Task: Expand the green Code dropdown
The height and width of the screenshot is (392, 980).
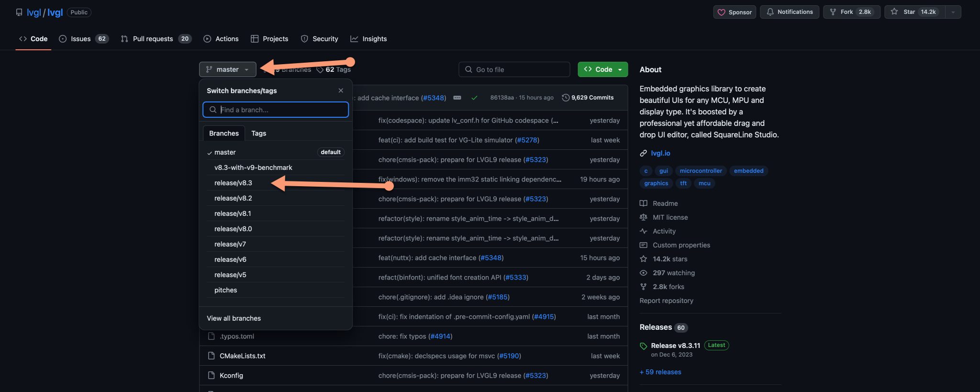Action: point(602,69)
